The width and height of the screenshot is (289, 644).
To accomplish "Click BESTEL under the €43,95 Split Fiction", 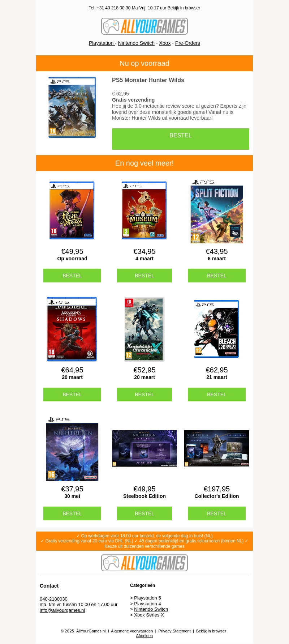I will (217, 276).
